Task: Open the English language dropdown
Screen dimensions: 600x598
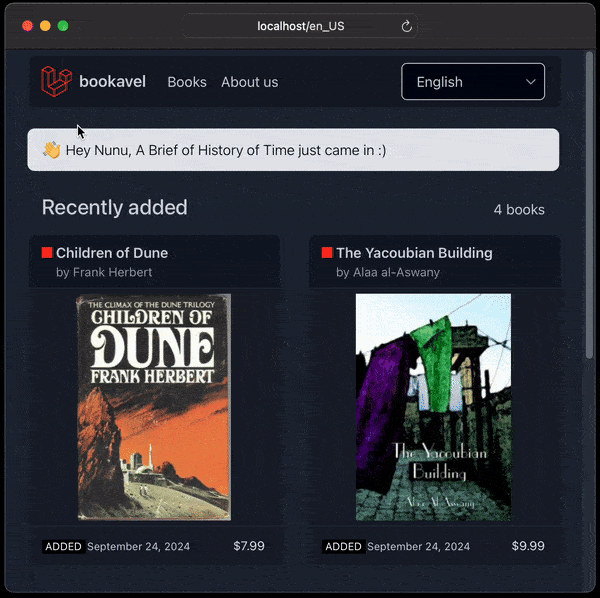Action: 472,82
